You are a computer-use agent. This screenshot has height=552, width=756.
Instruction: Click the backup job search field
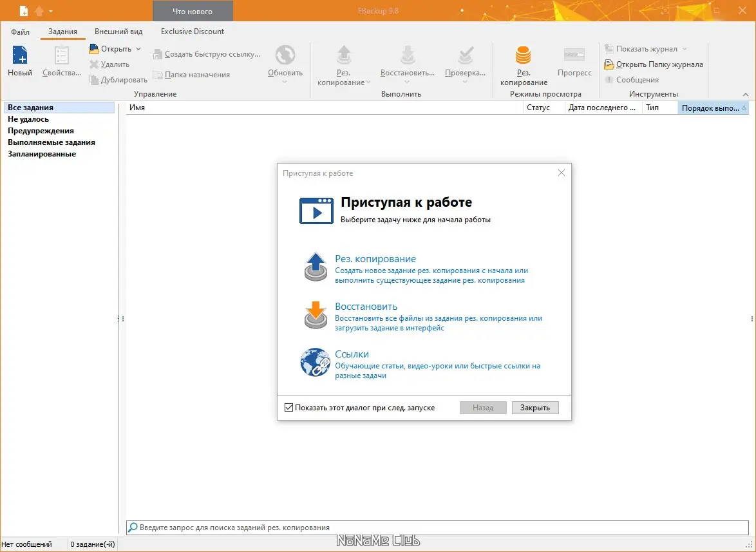[x=437, y=528]
